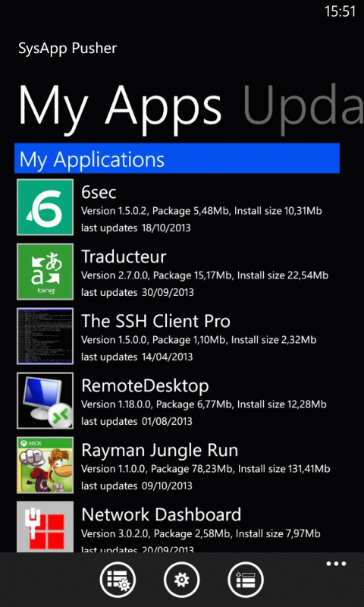364x607 pixels.
Task: Tap the My Applications blue header
Action: pos(177,159)
